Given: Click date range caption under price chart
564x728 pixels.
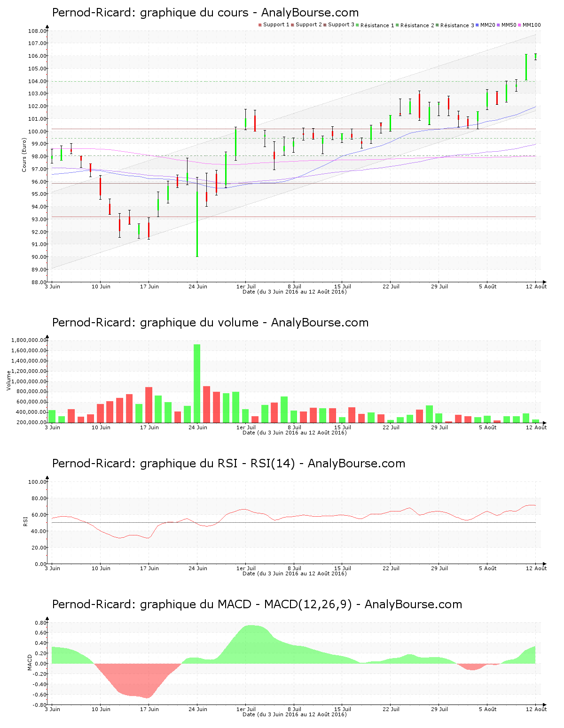Looking at the screenshot, I should pos(295,292).
